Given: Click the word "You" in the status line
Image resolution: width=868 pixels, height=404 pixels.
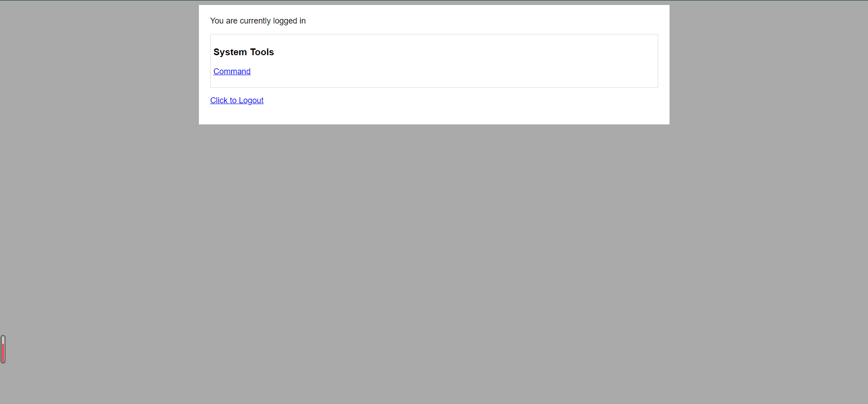Looking at the screenshot, I should coord(217,21).
